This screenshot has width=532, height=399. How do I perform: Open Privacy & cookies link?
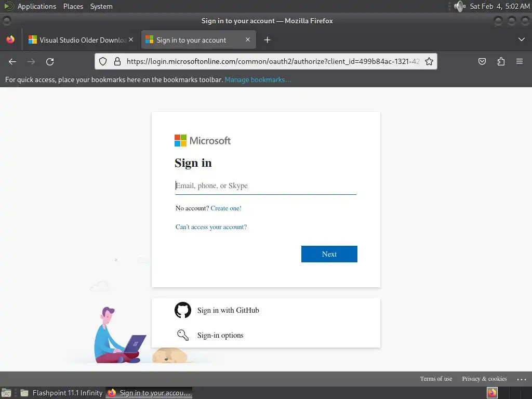[x=484, y=379]
